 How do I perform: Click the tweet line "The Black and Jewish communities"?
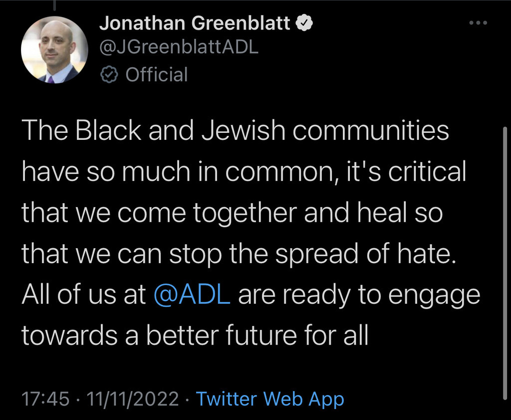tap(236, 130)
